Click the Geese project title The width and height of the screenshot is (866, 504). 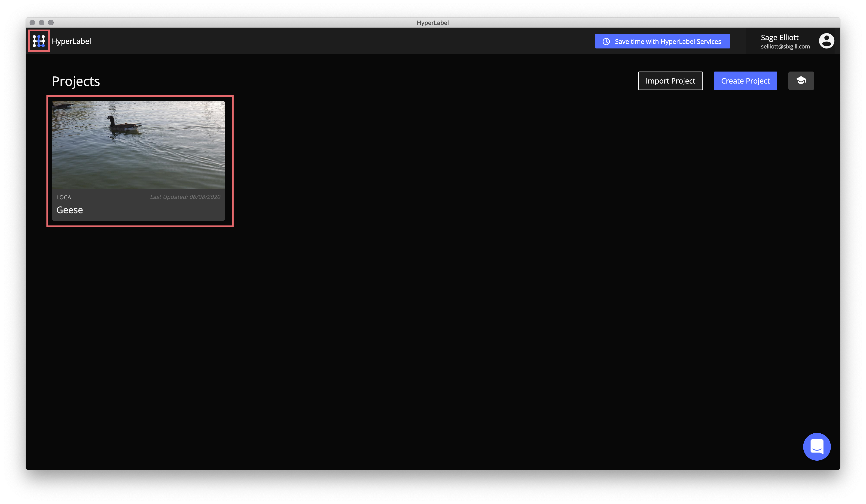(x=70, y=210)
